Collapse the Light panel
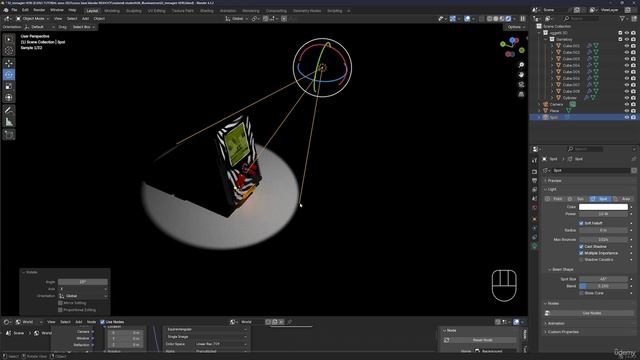This screenshot has height=360, width=640. [551, 189]
